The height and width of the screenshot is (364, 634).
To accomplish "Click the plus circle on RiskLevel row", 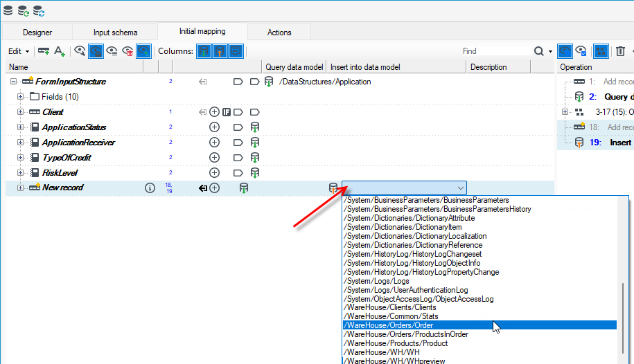I will pos(214,173).
